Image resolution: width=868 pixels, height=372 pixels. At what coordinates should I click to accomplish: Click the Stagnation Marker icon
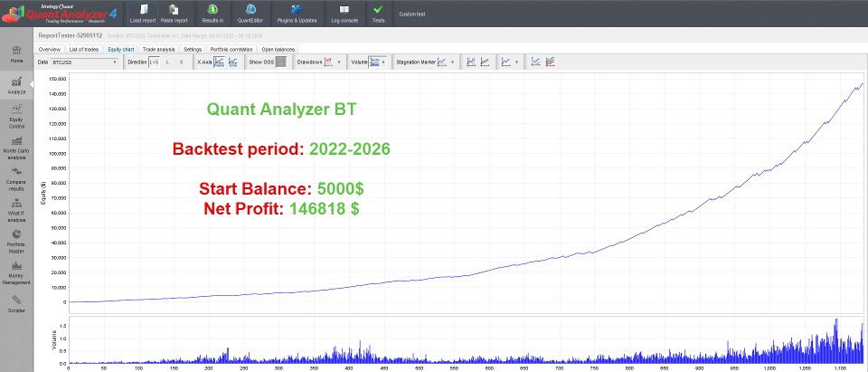pos(442,62)
